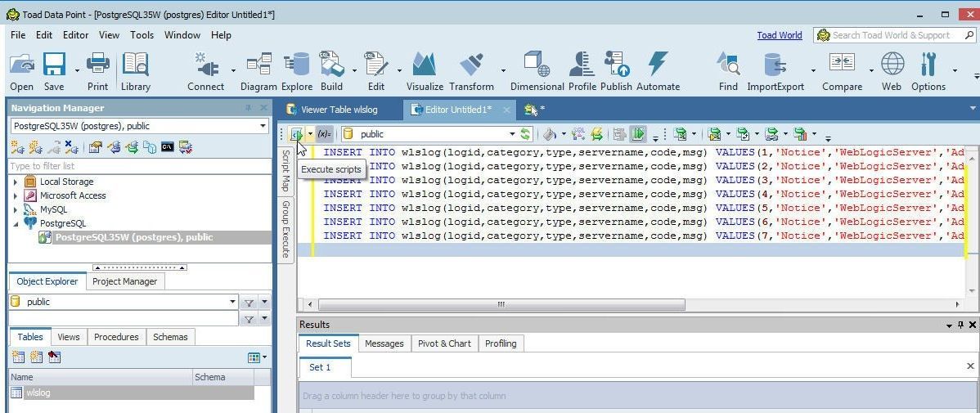Open the Diagram tool
This screenshot has width=980, height=413.
[258, 72]
